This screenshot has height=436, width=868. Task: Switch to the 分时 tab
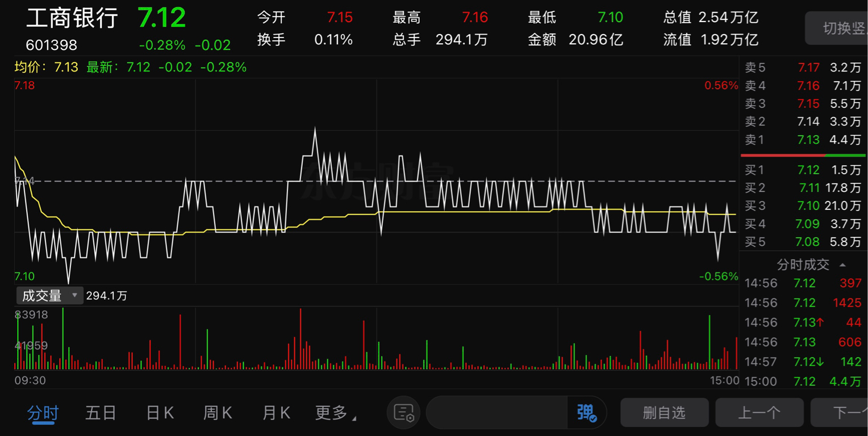click(x=43, y=413)
